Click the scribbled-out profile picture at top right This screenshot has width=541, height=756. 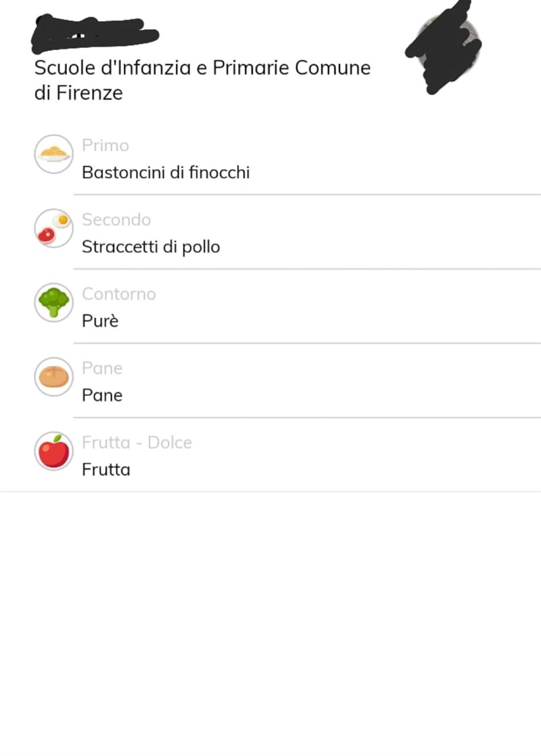(445, 45)
